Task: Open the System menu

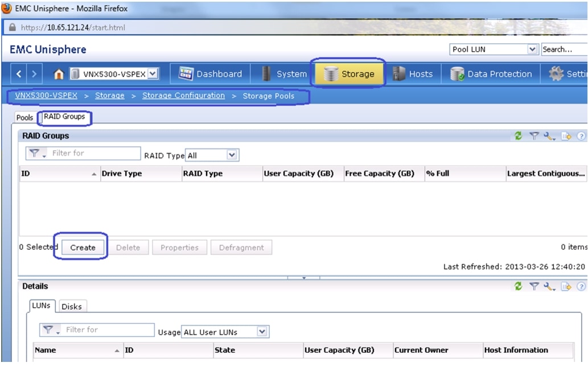Action: click(284, 74)
